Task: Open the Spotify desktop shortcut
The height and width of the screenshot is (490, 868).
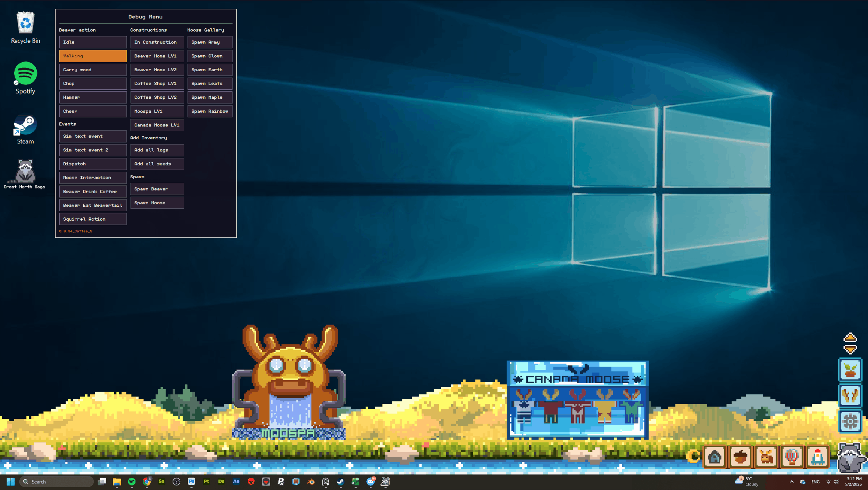Action: click(25, 78)
